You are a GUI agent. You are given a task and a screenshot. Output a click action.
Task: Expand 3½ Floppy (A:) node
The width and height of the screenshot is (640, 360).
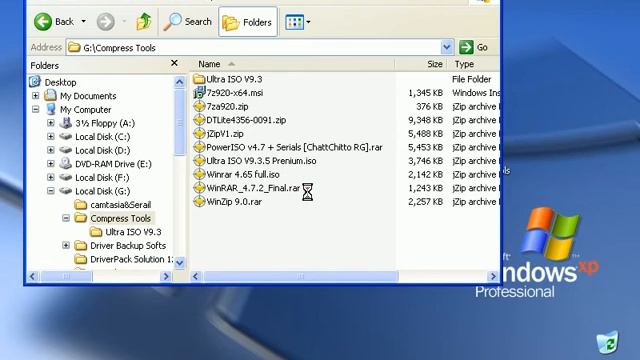[51, 123]
